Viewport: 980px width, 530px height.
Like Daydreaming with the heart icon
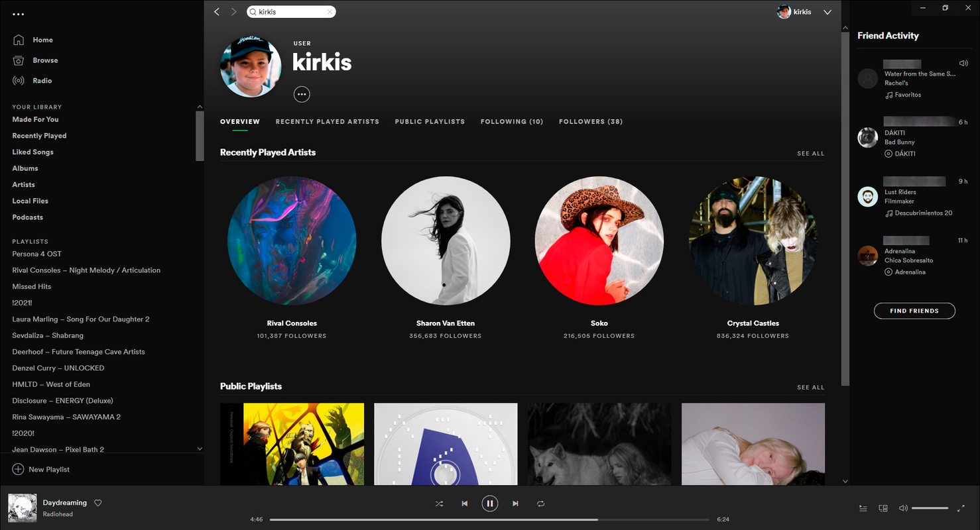click(x=98, y=503)
